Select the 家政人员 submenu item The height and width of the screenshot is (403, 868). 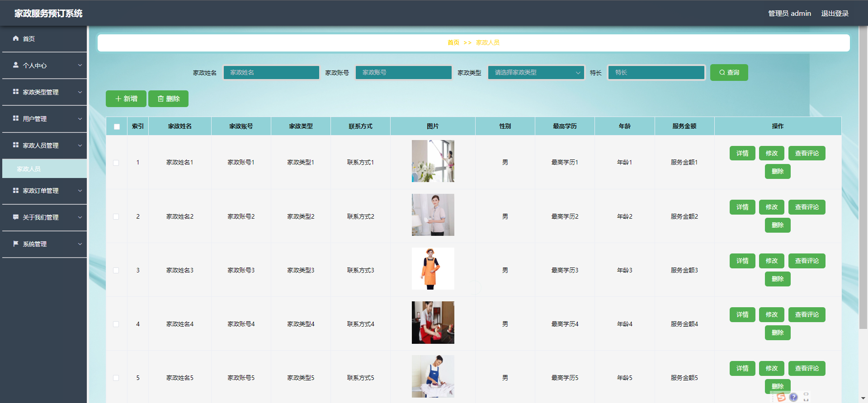[x=29, y=169]
